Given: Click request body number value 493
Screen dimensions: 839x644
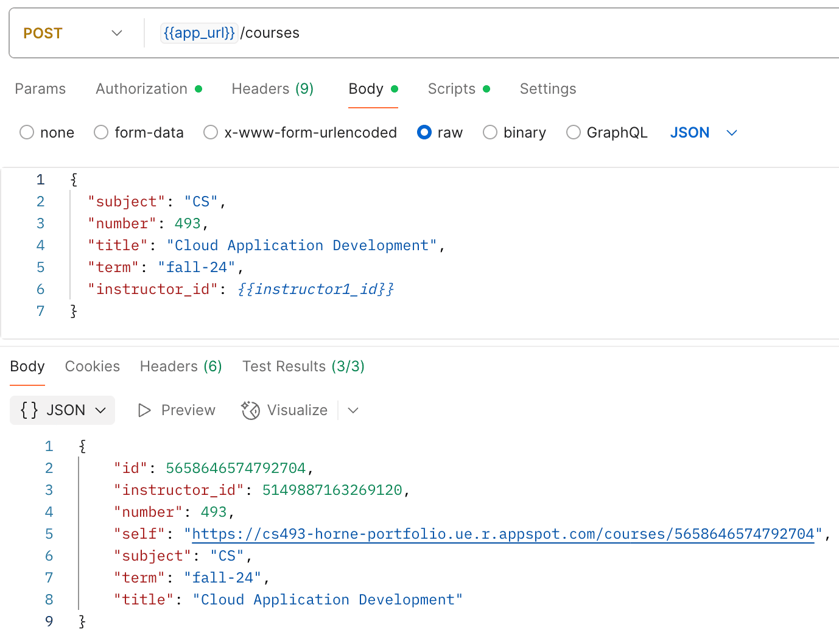Looking at the screenshot, I should pyautogui.click(x=188, y=223).
